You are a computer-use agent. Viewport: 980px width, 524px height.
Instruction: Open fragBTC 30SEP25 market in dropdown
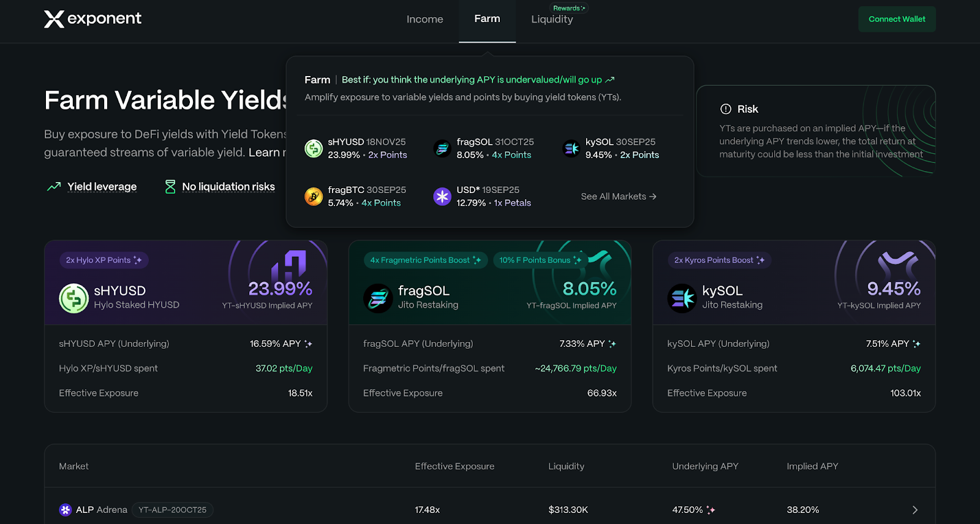pyautogui.click(x=355, y=196)
